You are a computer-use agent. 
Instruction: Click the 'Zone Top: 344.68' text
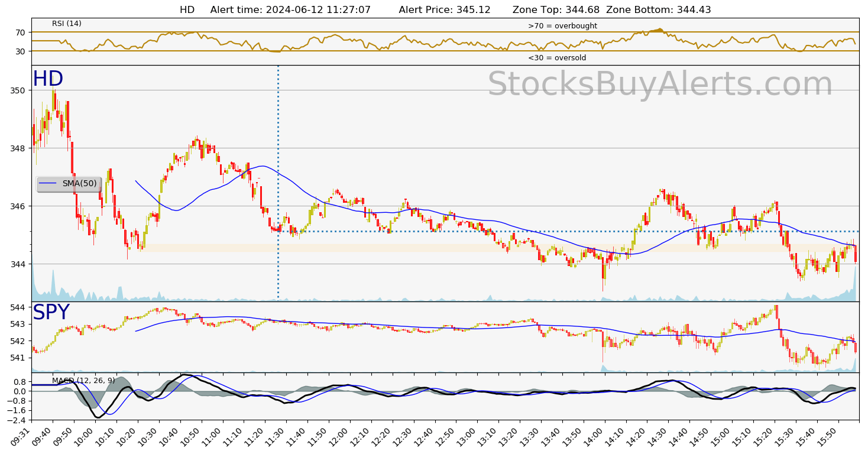point(556,10)
